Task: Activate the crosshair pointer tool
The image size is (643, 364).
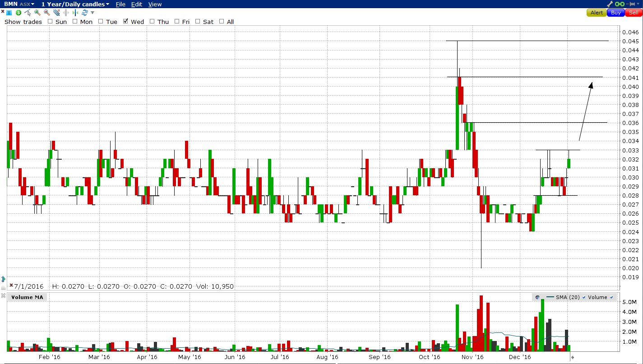Action: [28, 13]
